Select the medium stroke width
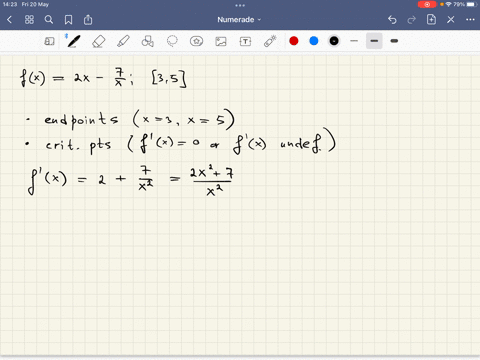480x360 pixels. point(374,41)
